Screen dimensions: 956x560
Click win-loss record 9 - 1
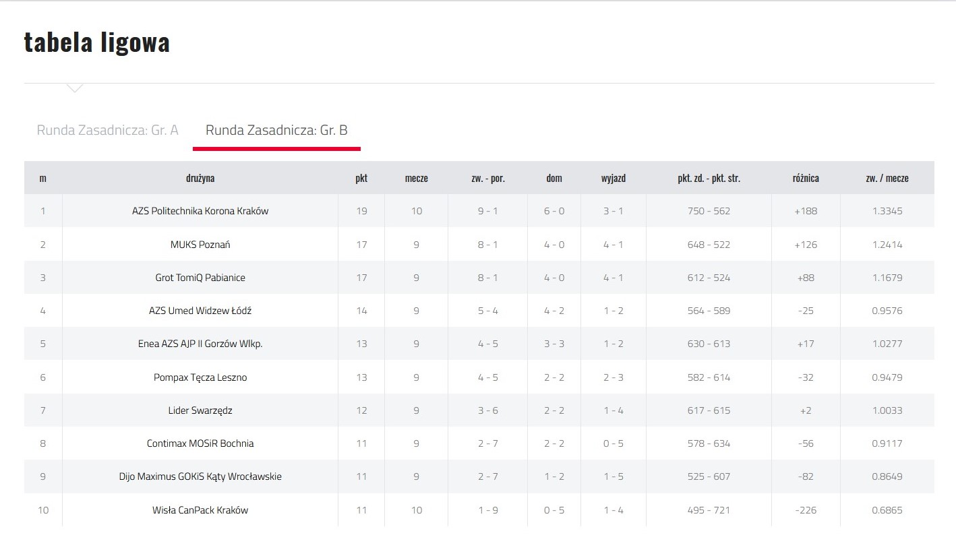click(x=488, y=211)
